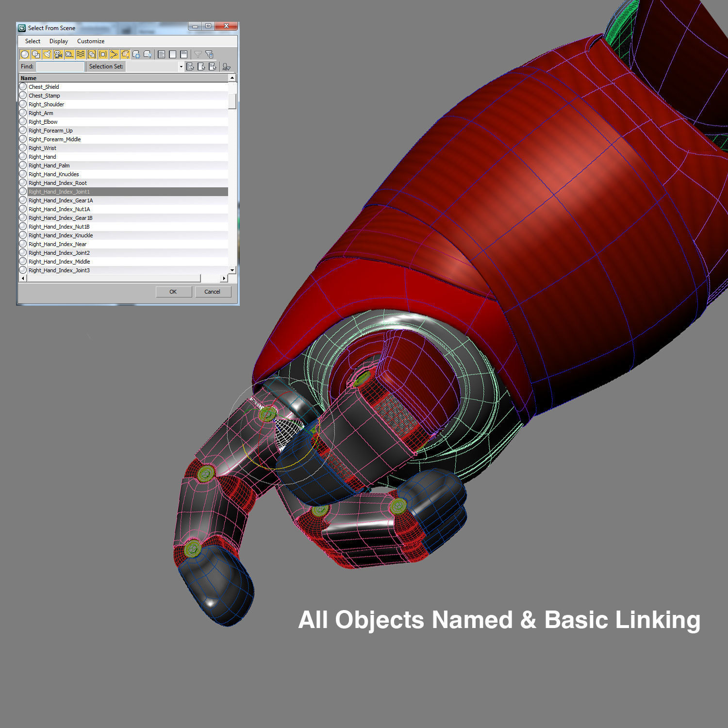Viewport: 728px width, 728px height.
Task: Click the Display All list icon
Action: (x=162, y=54)
